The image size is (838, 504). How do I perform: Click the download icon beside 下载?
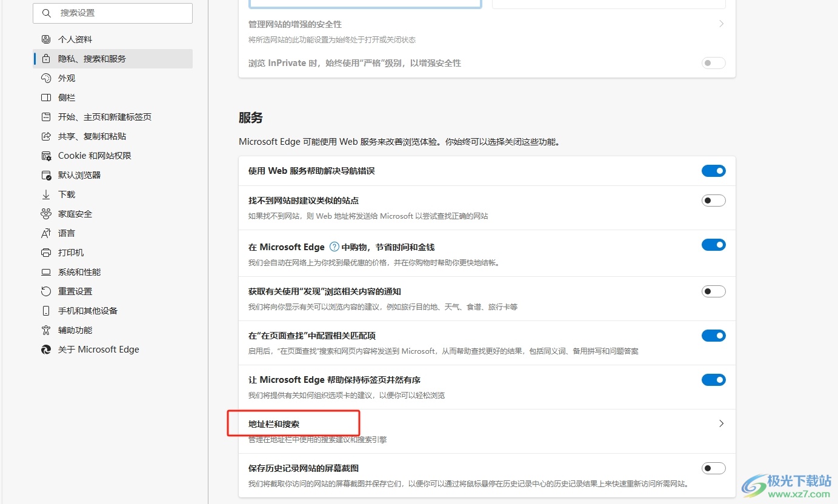46,194
